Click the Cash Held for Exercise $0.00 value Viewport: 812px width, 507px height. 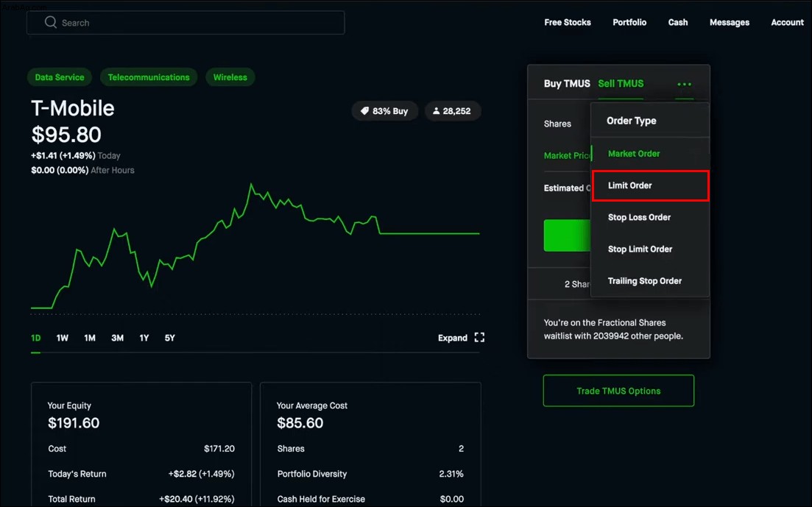point(451,499)
